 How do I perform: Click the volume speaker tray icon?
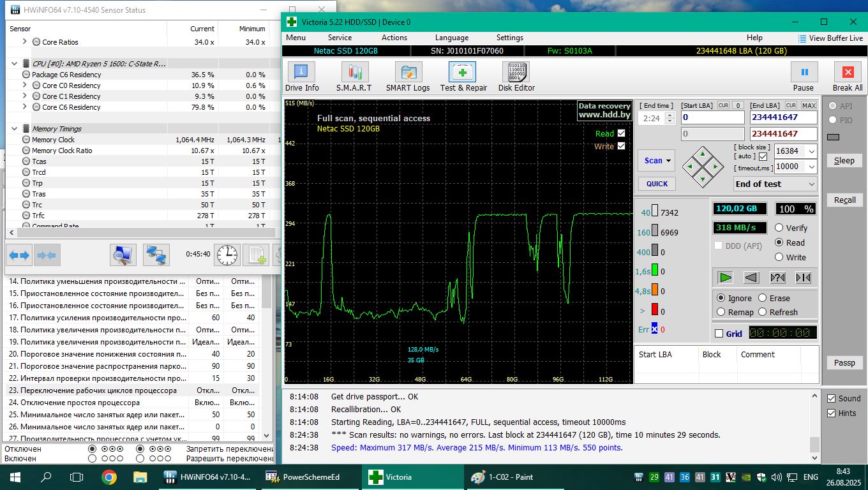coord(777,477)
